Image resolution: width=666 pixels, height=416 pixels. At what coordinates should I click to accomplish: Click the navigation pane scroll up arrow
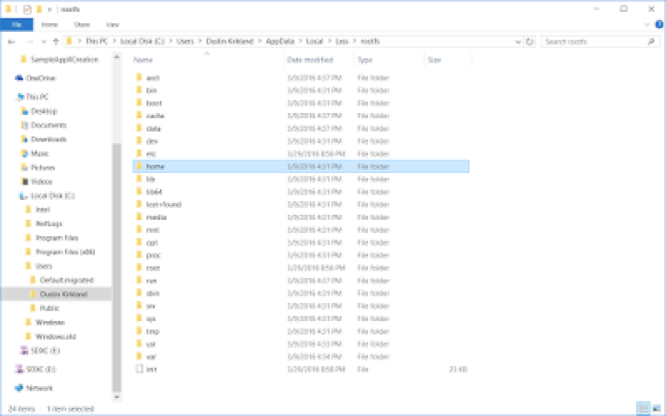[x=117, y=57]
